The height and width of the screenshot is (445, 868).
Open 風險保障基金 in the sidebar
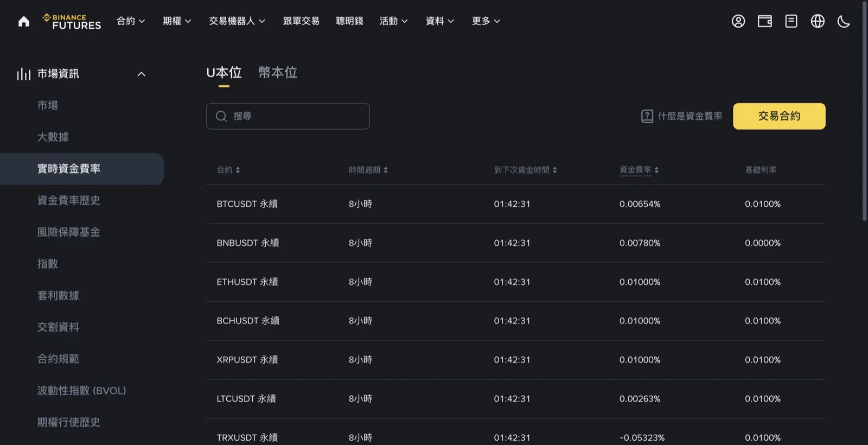tap(68, 232)
